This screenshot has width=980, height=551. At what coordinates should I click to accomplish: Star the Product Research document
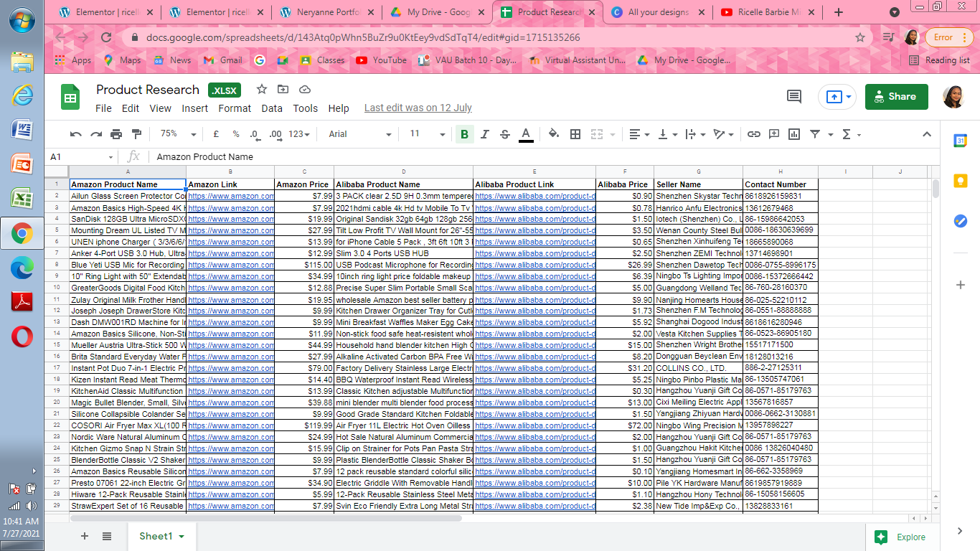coord(262,89)
